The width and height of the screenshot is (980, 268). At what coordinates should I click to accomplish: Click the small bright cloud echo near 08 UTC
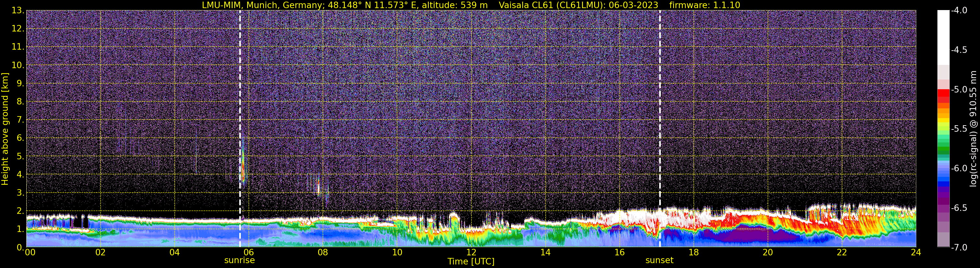319,187
